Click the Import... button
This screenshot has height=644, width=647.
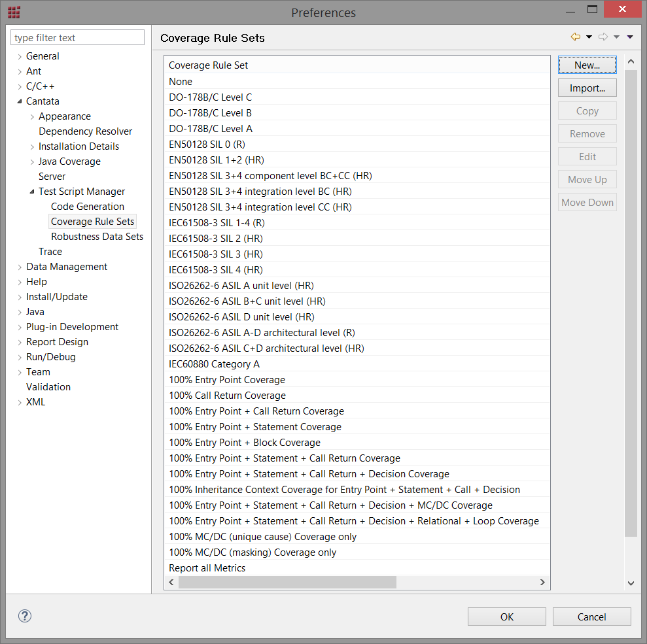[x=587, y=88]
